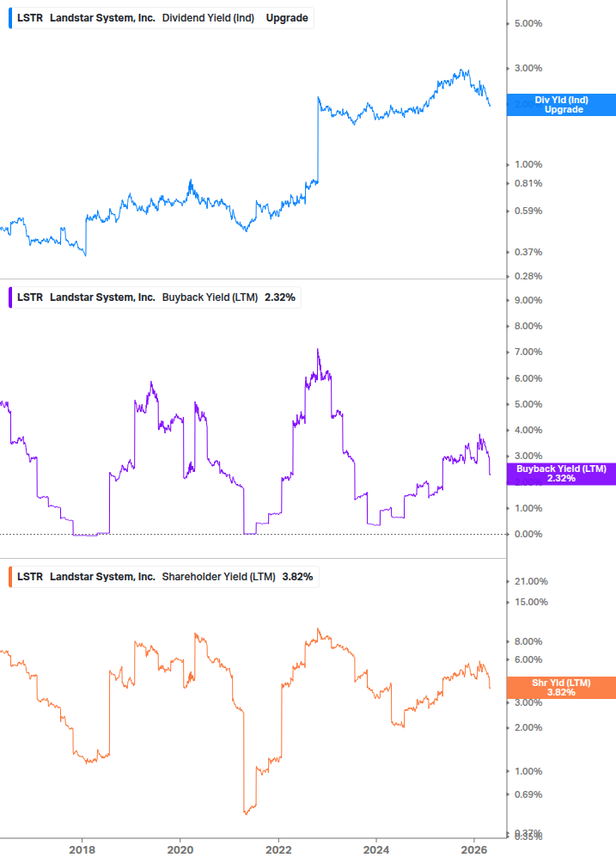Click the 0.00% tick on buyback yield axis
This screenshot has width=616, height=864.
coord(528,534)
